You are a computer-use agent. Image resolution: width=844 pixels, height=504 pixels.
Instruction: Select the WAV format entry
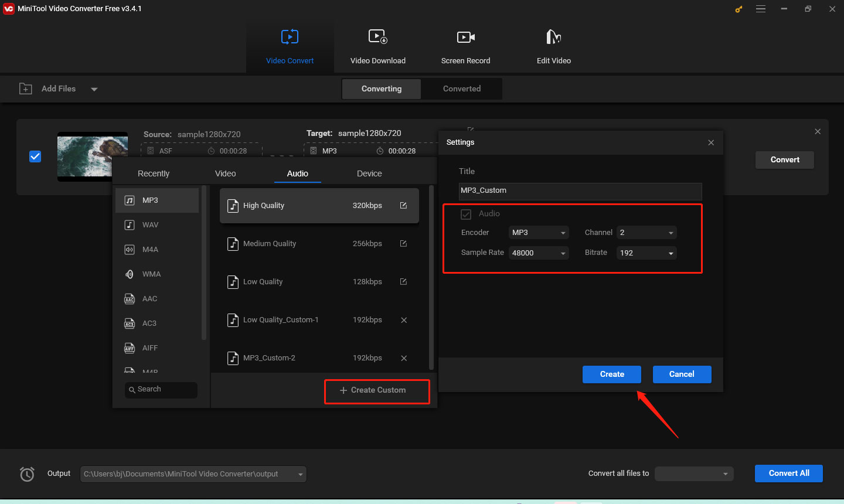pyautogui.click(x=157, y=225)
